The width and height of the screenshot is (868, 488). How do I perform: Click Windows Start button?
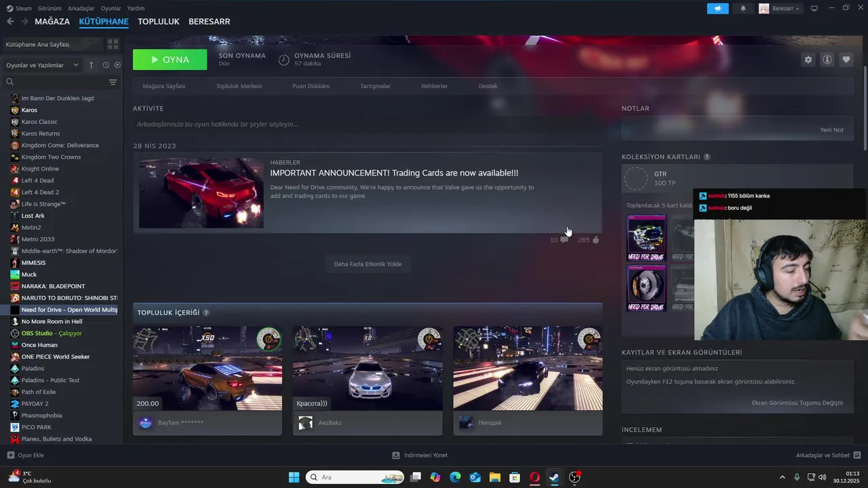(294, 477)
